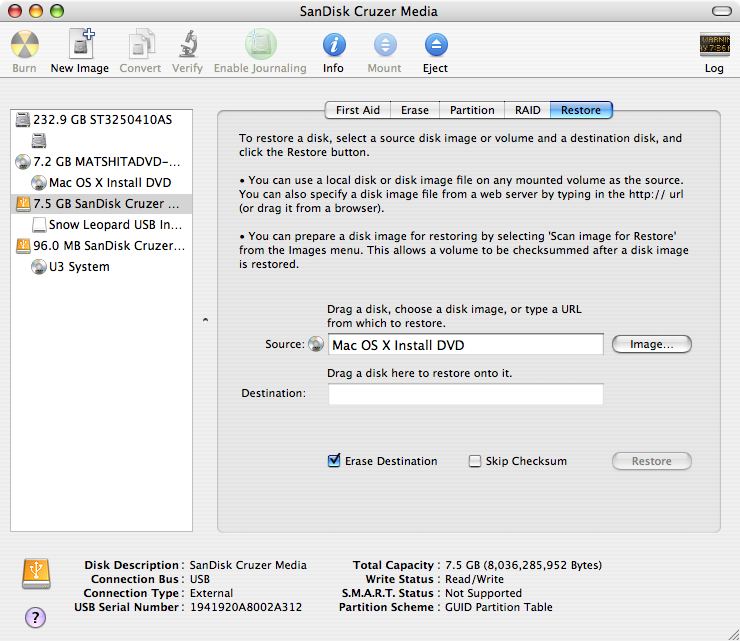Image resolution: width=740 pixels, height=641 pixels.
Task: Click the window resize grip corner
Action: click(733, 634)
